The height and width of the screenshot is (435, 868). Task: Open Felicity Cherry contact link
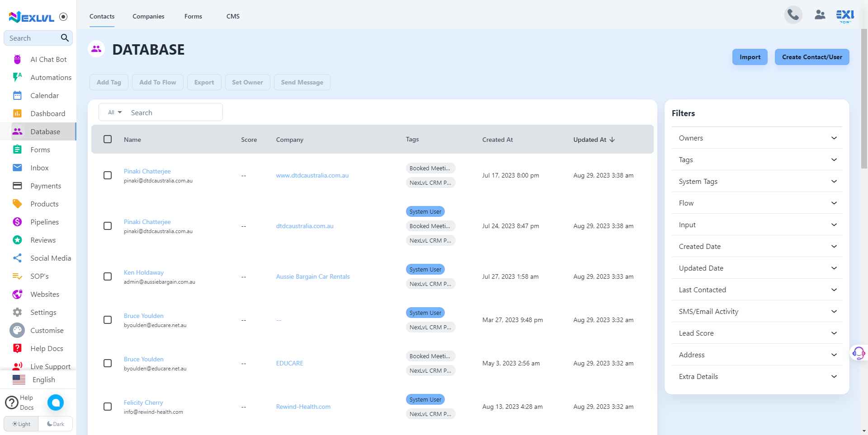pyautogui.click(x=143, y=402)
